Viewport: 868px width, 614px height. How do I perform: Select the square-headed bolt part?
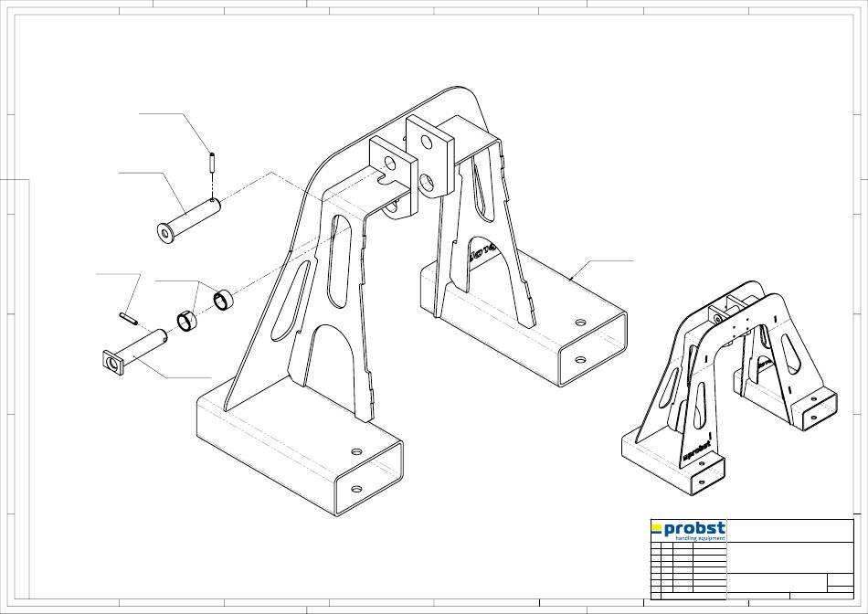click(x=135, y=353)
